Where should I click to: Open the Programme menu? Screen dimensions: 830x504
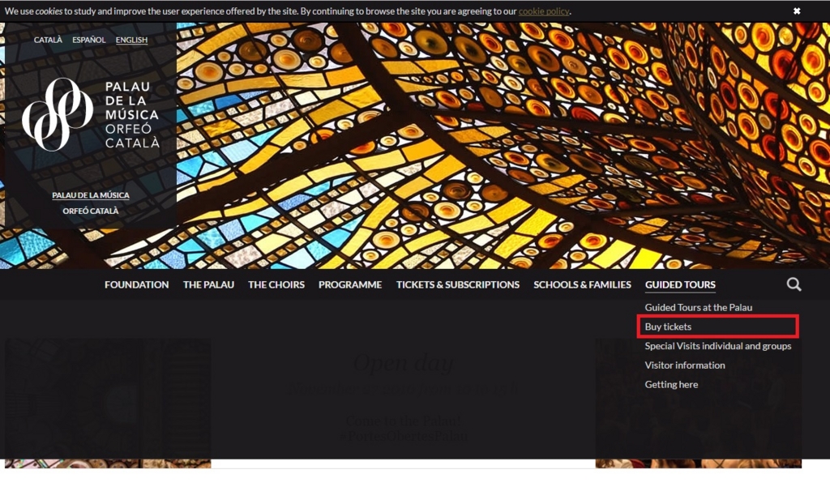click(x=350, y=284)
